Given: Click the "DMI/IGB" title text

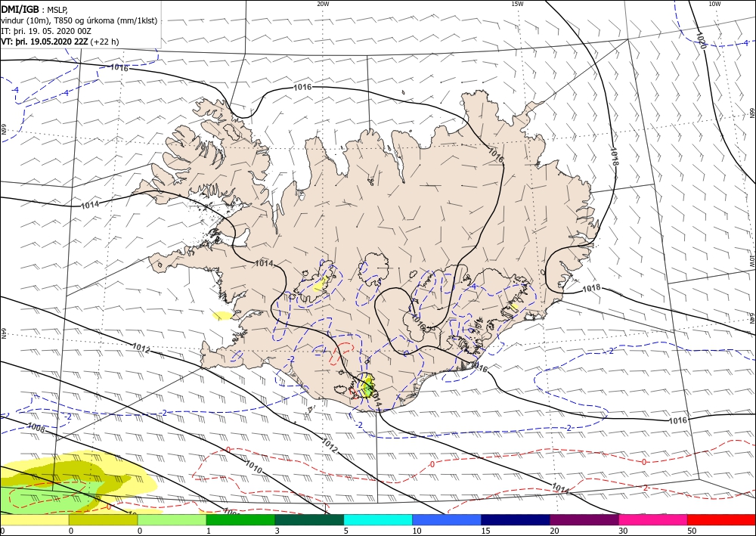Looking at the screenshot, I should click(x=20, y=8).
